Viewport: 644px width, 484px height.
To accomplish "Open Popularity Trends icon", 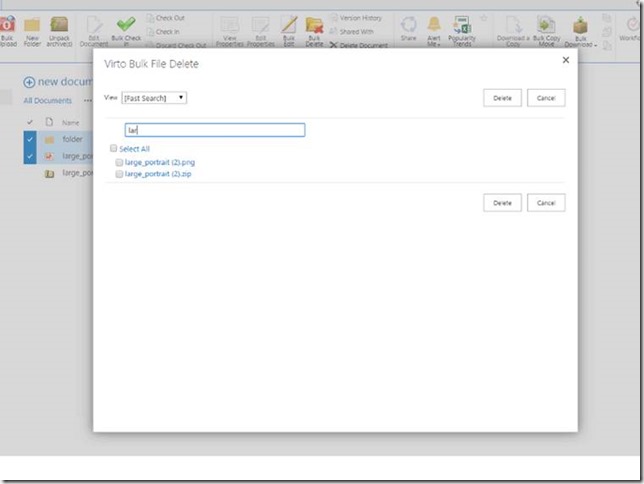I will point(463,25).
